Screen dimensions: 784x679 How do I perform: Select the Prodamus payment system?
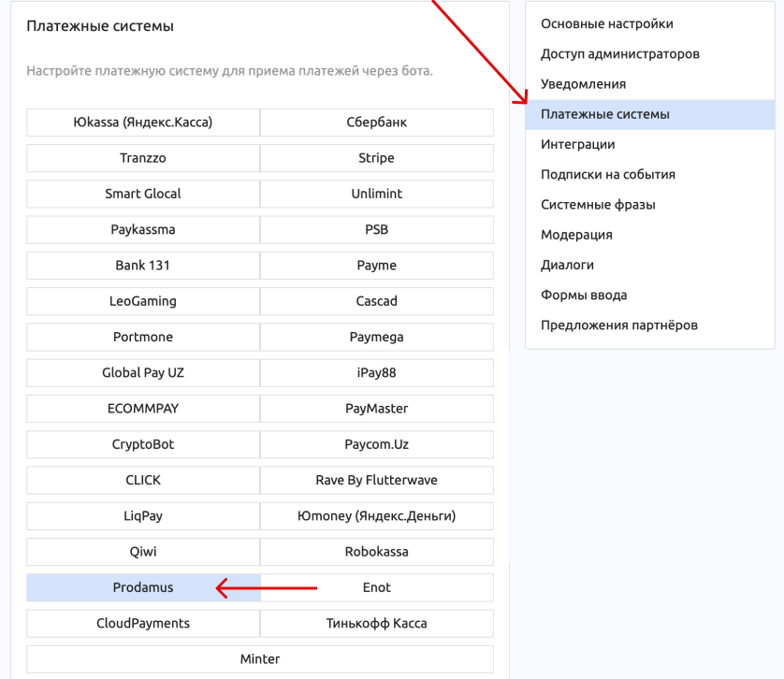pos(143,587)
